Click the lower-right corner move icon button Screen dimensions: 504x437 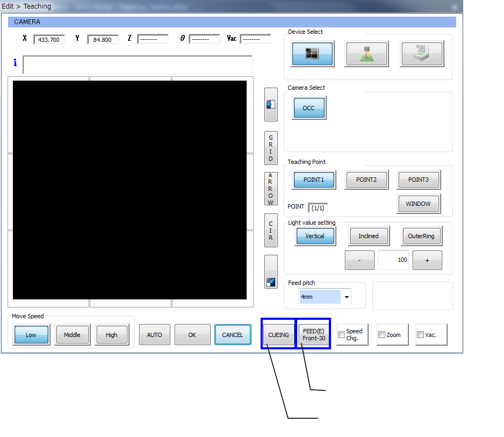point(271,272)
